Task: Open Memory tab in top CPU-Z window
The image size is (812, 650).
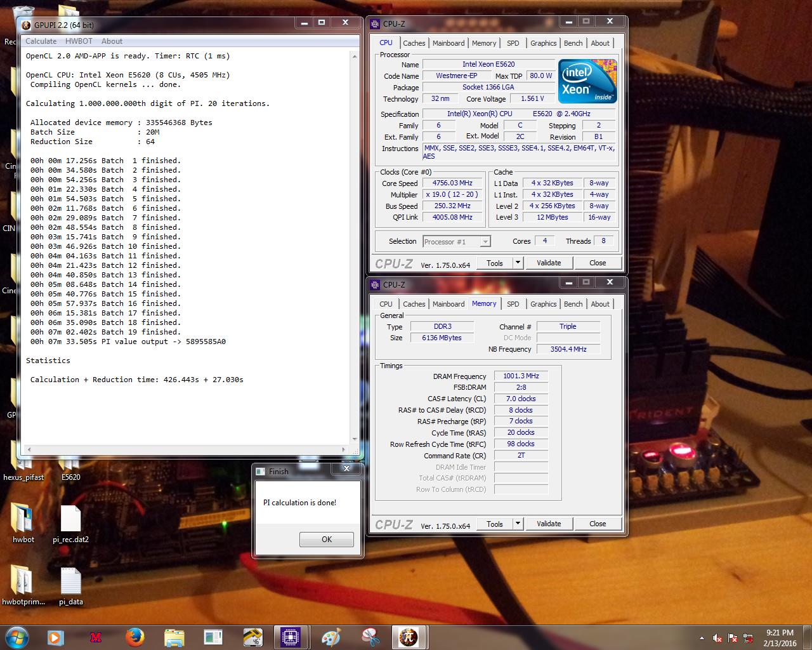Action: 484,43
